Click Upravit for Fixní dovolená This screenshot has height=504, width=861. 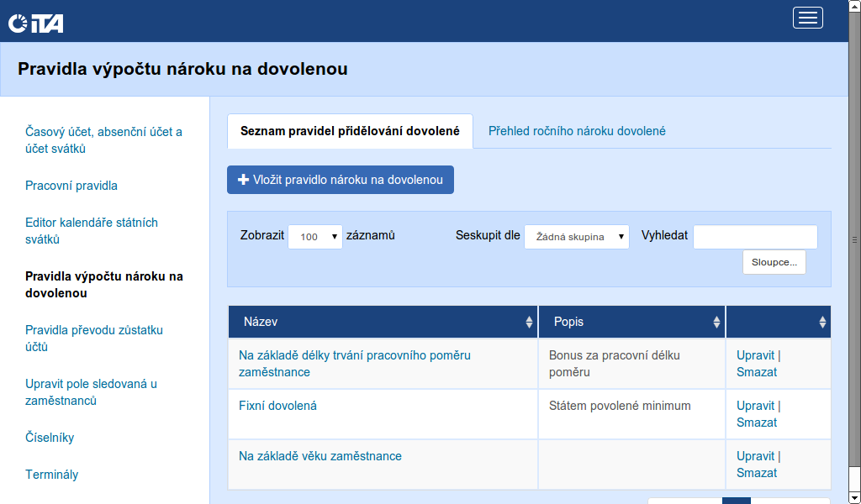(755, 406)
